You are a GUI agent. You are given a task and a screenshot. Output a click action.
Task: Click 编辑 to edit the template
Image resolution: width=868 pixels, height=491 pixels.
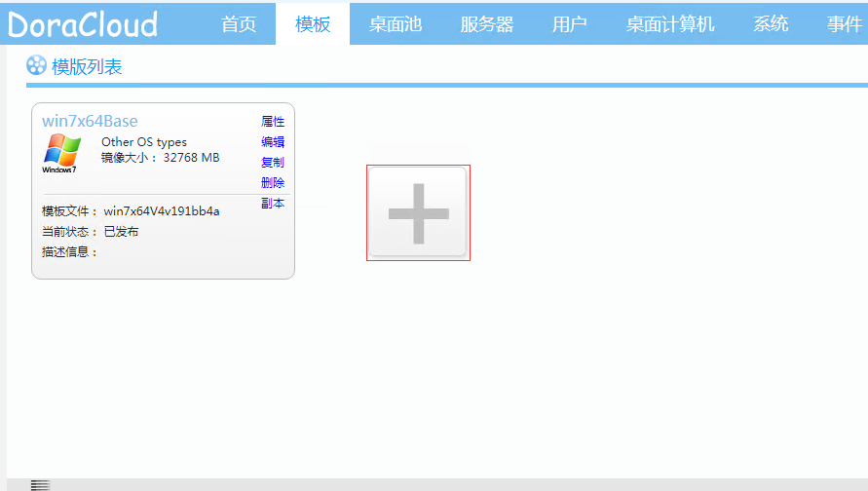coord(273,142)
